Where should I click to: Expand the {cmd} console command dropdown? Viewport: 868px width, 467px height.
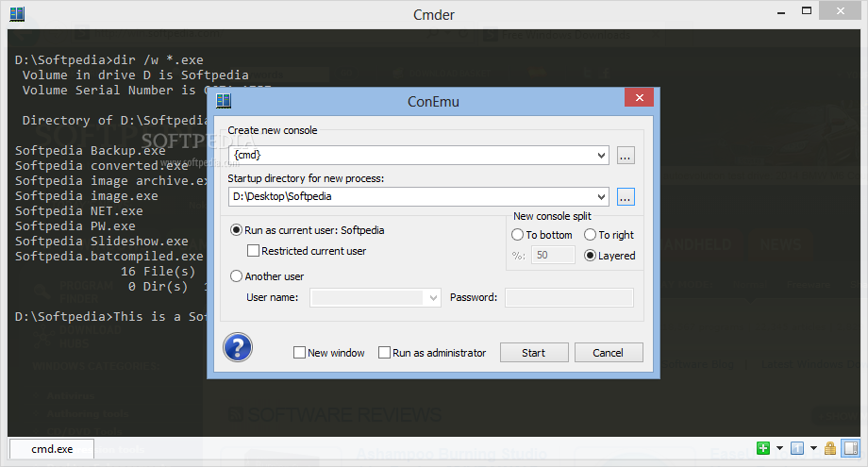pos(601,156)
